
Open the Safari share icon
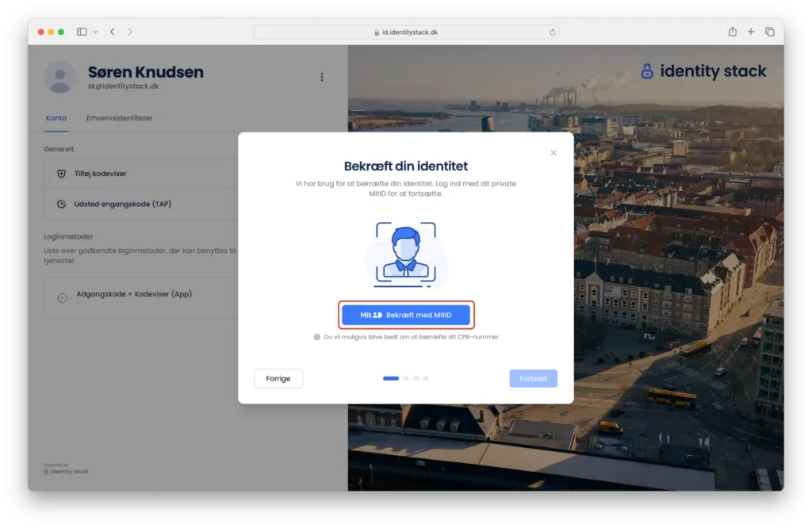pos(732,32)
